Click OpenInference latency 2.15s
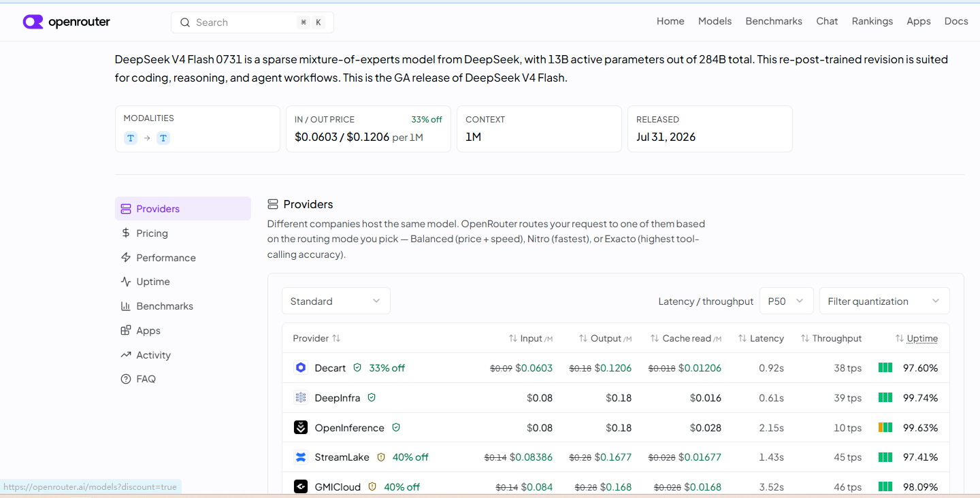 pos(771,428)
